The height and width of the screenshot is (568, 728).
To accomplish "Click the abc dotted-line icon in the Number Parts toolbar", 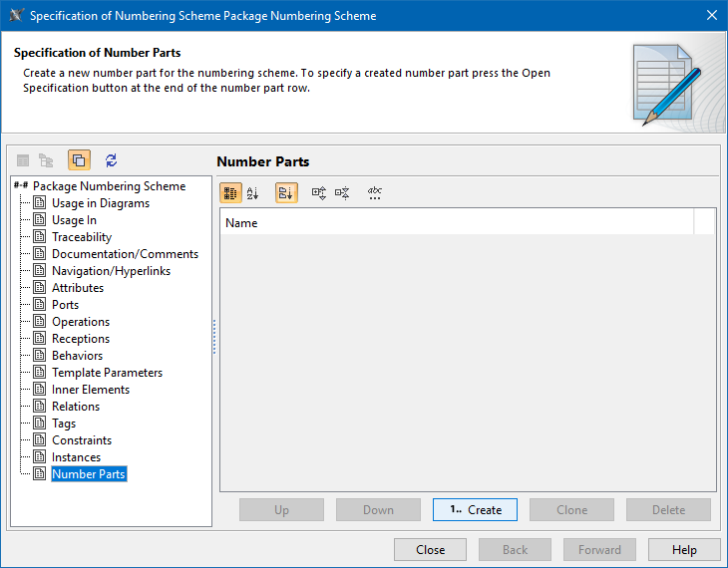I will [x=375, y=194].
